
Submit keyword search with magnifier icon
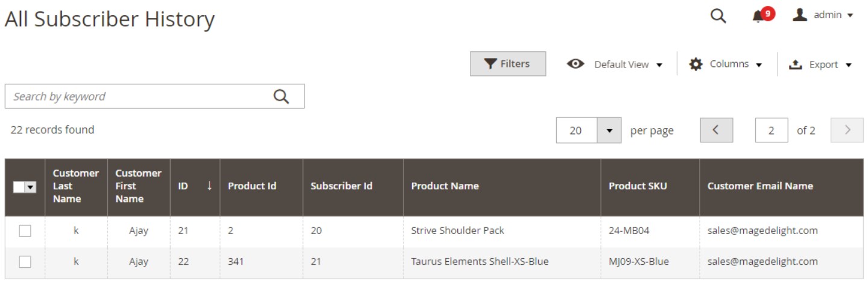(x=281, y=96)
